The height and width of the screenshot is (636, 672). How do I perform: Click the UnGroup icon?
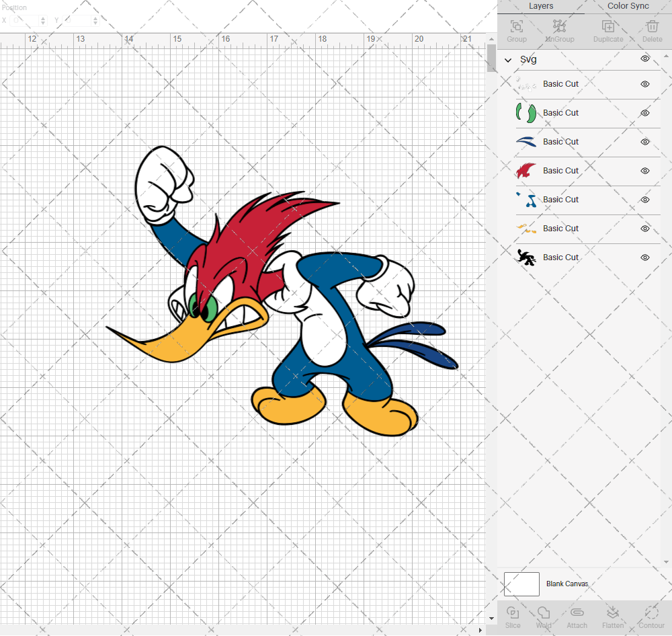tap(559, 27)
